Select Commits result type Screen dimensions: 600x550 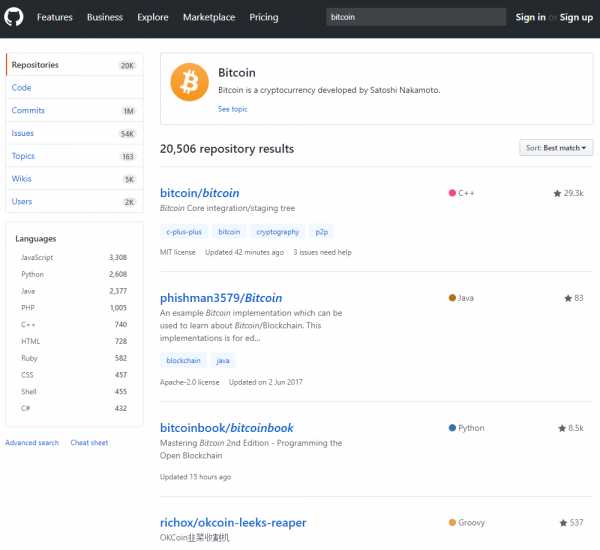(75, 111)
